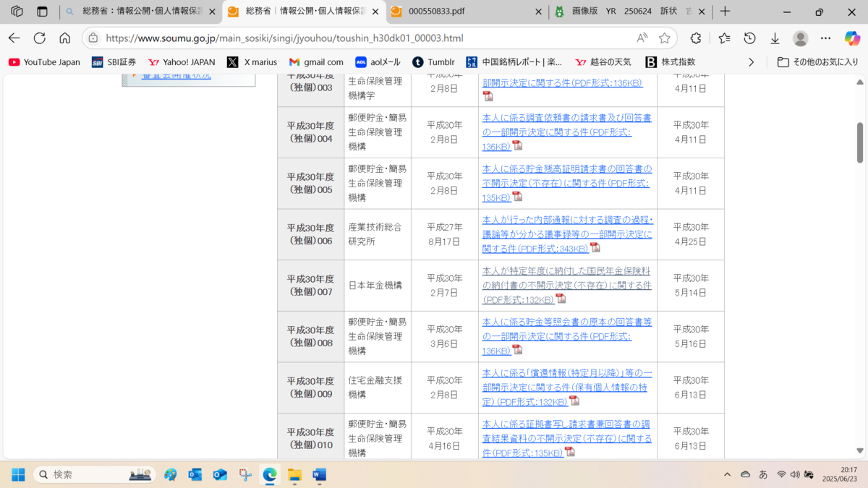Screen dimensions: 868x488
Task: Click PDF icon in row 平成30年度(独個)008
Action: pyautogui.click(x=517, y=349)
